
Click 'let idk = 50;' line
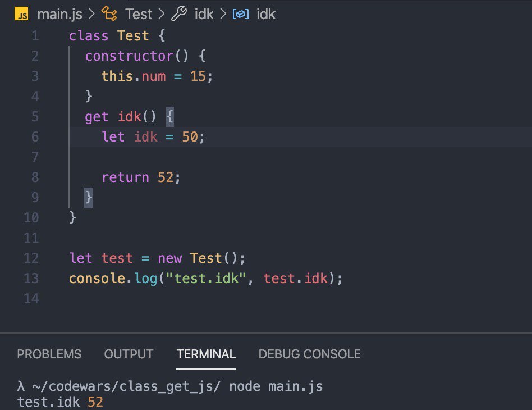153,137
